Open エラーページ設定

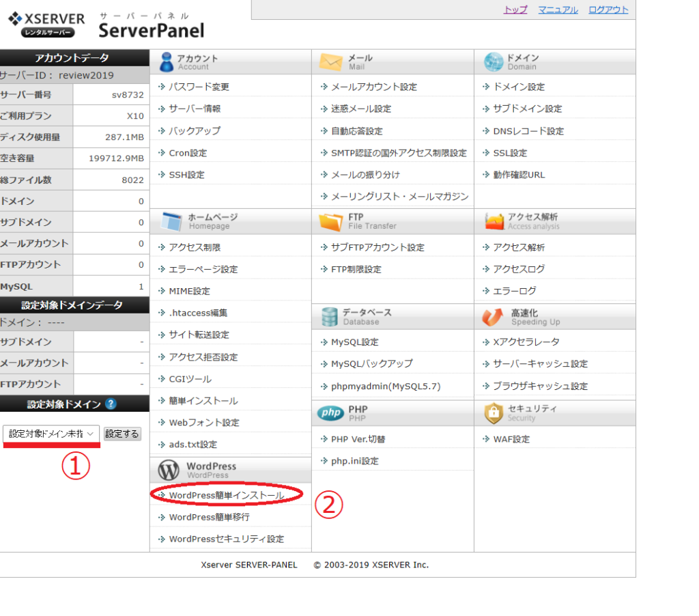[x=203, y=270]
